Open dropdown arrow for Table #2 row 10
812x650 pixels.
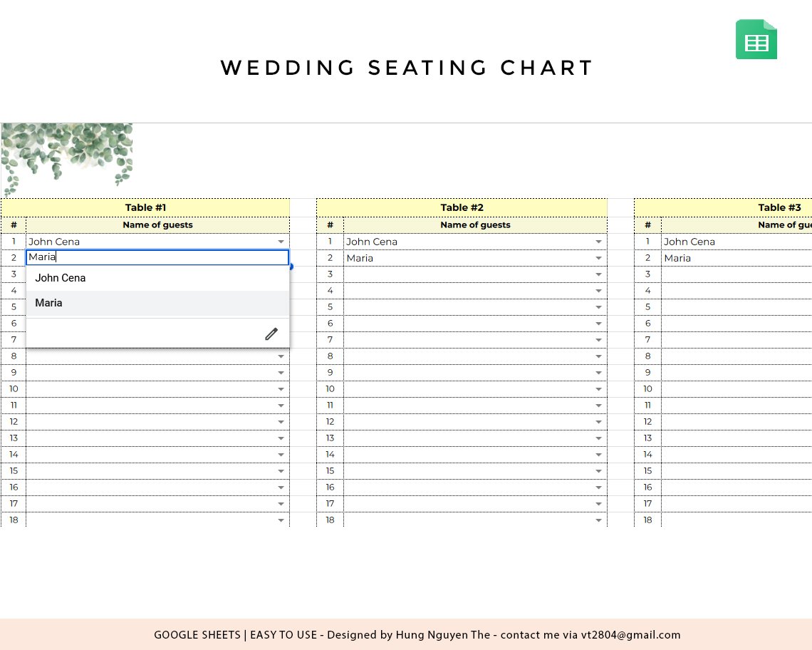[598, 388]
